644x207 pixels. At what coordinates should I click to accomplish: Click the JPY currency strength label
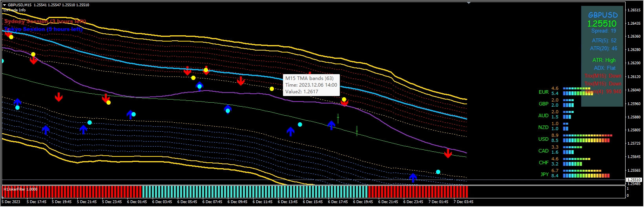pos(544,174)
